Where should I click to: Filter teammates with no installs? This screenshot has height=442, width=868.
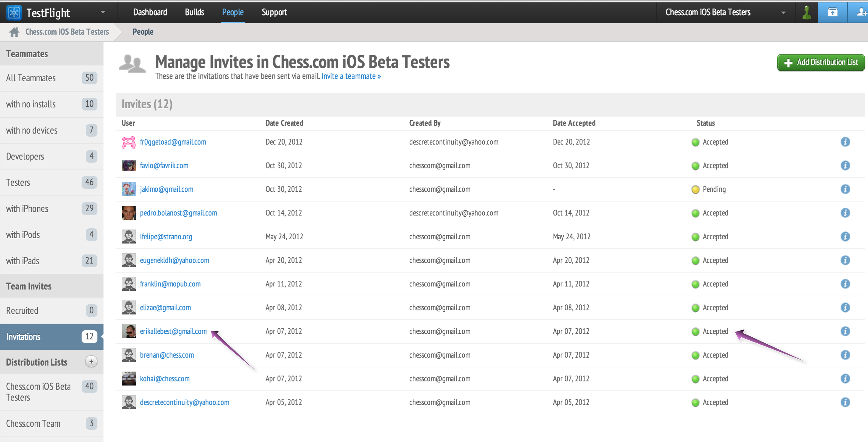pyautogui.click(x=51, y=104)
